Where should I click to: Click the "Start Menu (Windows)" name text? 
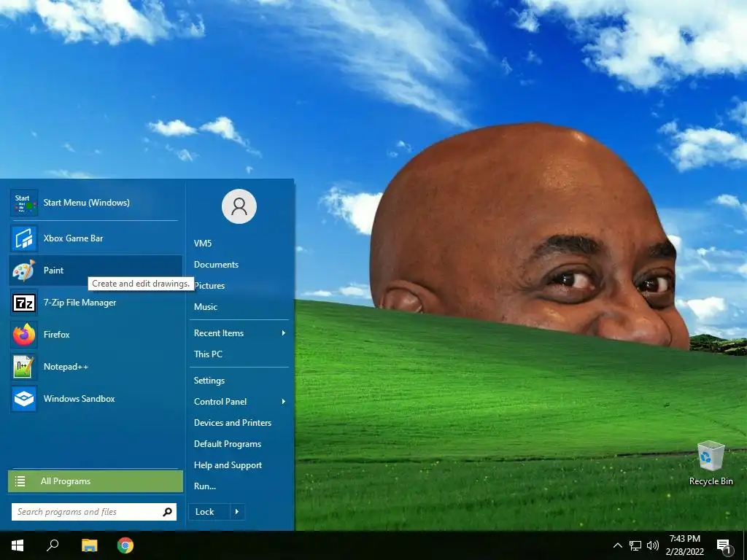point(86,203)
